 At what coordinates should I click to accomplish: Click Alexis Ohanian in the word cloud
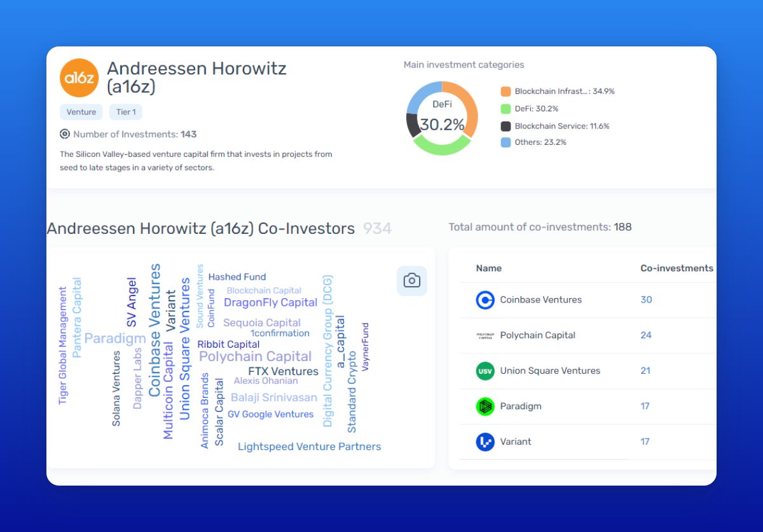[x=266, y=381]
